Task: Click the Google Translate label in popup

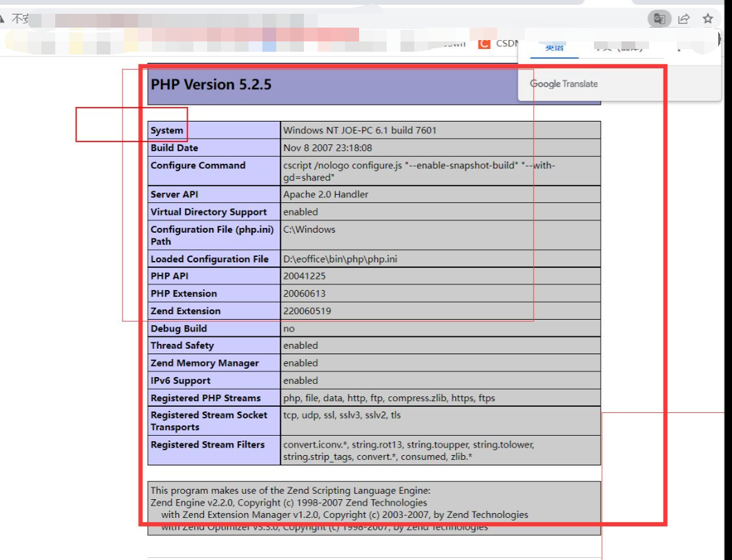Action: 564,84
